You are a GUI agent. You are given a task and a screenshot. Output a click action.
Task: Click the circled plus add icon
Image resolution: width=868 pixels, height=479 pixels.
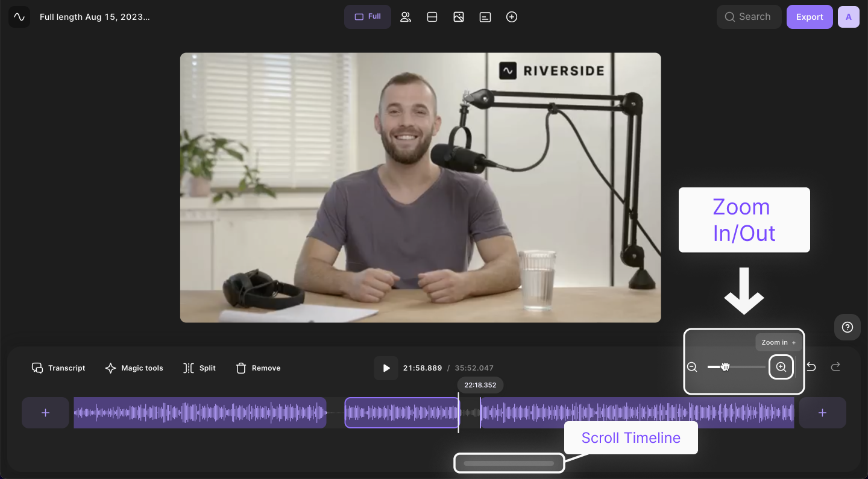[x=512, y=17]
